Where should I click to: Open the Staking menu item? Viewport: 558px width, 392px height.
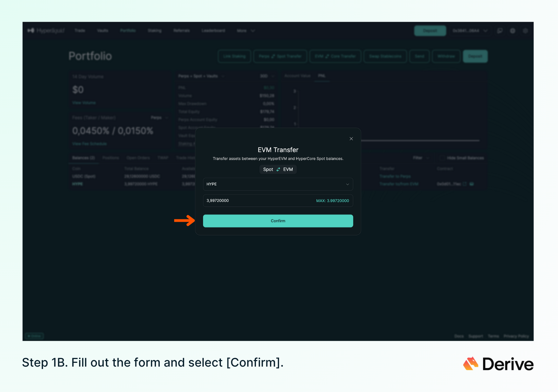(x=155, y=31)
